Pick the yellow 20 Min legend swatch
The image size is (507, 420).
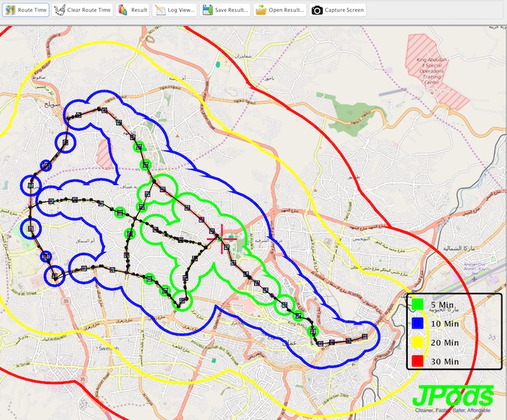(x=418, y=343)
